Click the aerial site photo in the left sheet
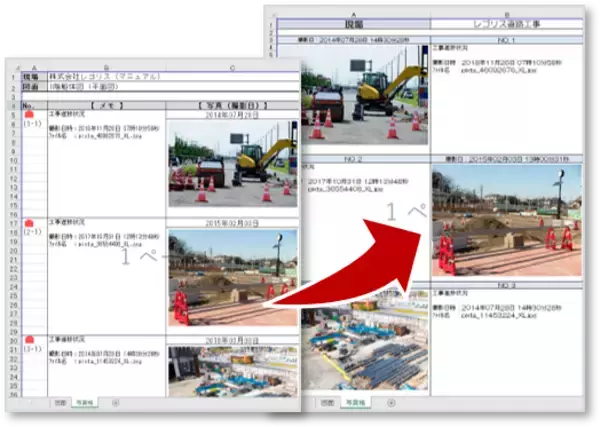 [232, 370]
